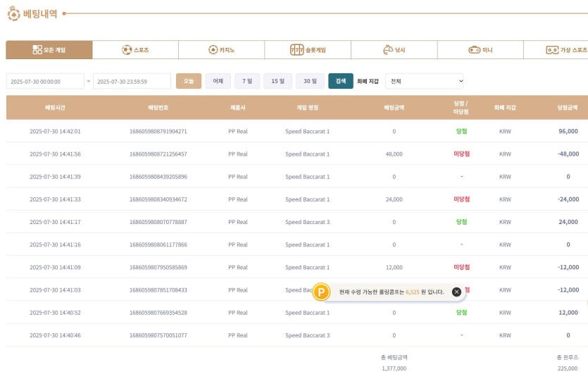Click the 카지노 chip icon
588x379 pixels.
(213, 50)
